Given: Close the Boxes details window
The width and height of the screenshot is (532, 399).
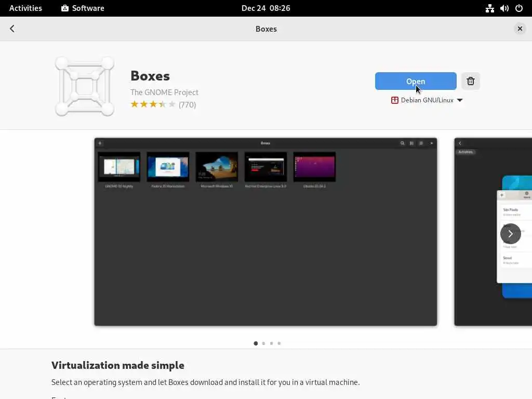Looking at the screenshot, I should point(520,29).
